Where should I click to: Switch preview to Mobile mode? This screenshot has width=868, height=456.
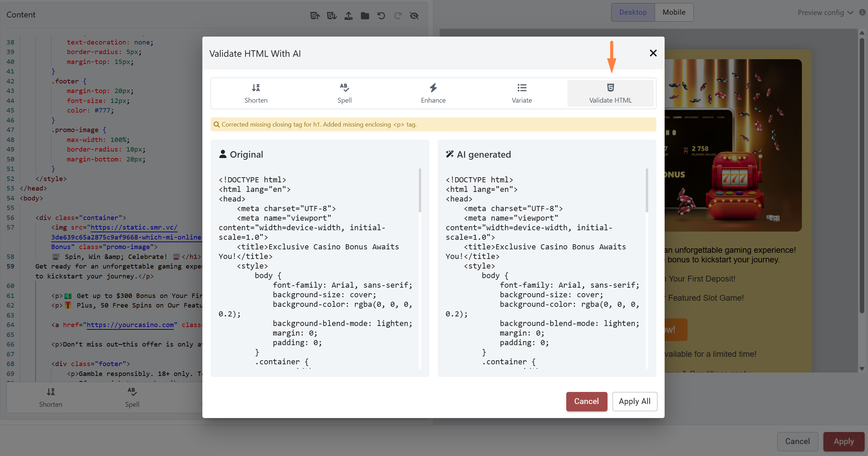point(674,12)
